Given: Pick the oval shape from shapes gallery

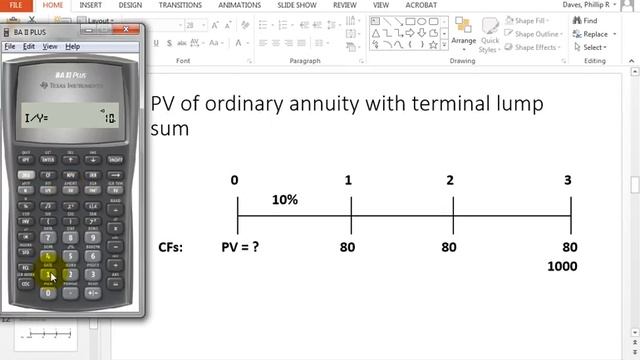Looking at the screenshot, I should tap(422, 21).
